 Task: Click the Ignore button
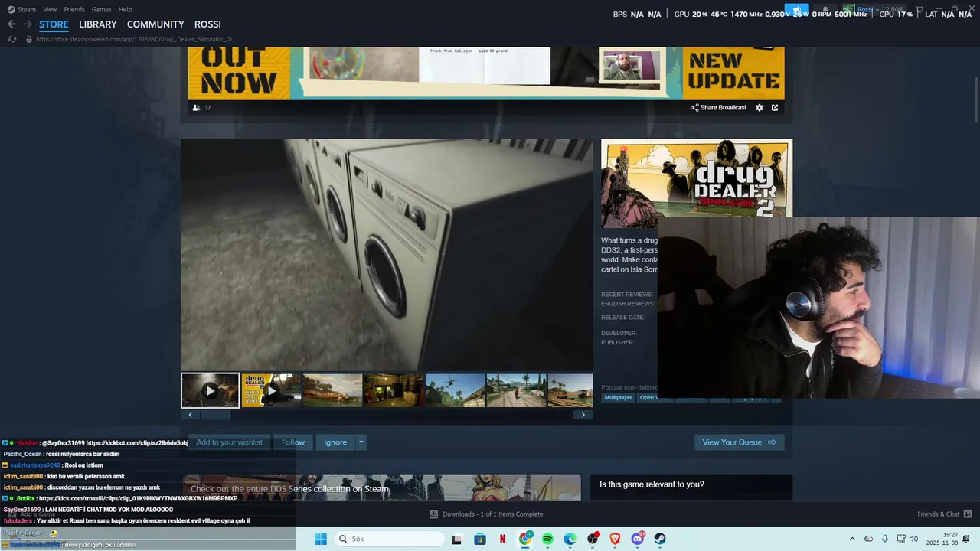click(x=335, y=442)
